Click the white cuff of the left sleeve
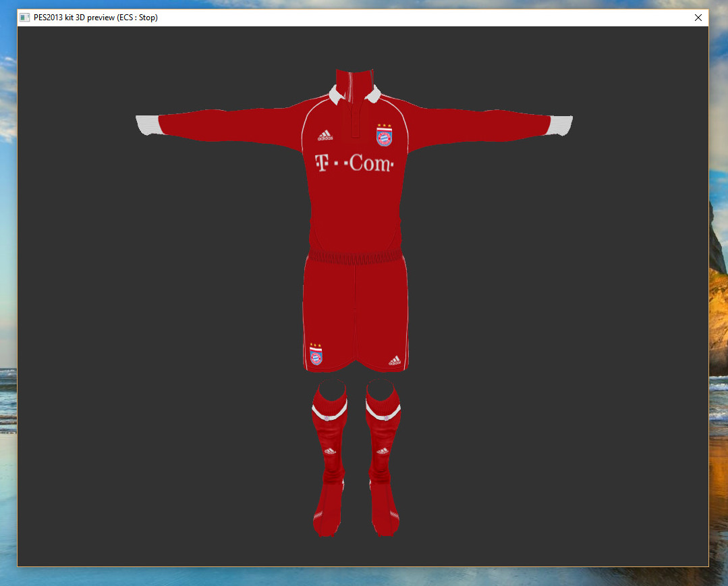Screen dimensions: 728x586 pyautogui.click(x=147, y=126)
